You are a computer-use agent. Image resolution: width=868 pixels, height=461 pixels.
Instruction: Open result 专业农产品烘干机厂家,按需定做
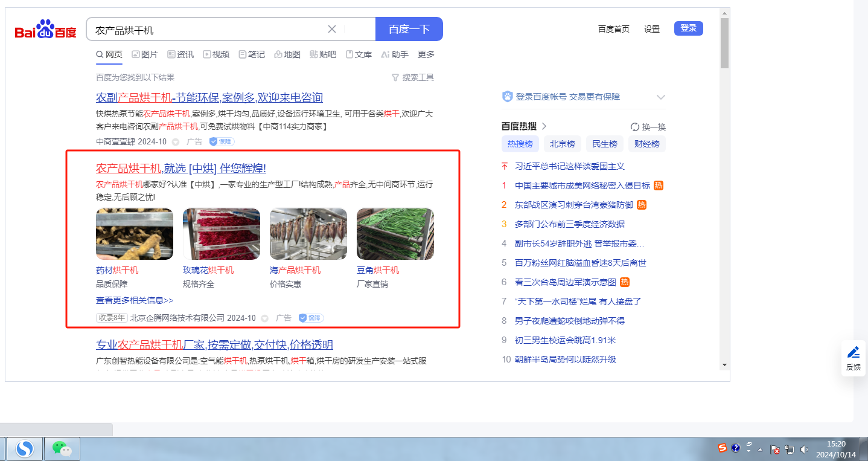[214, 345]
